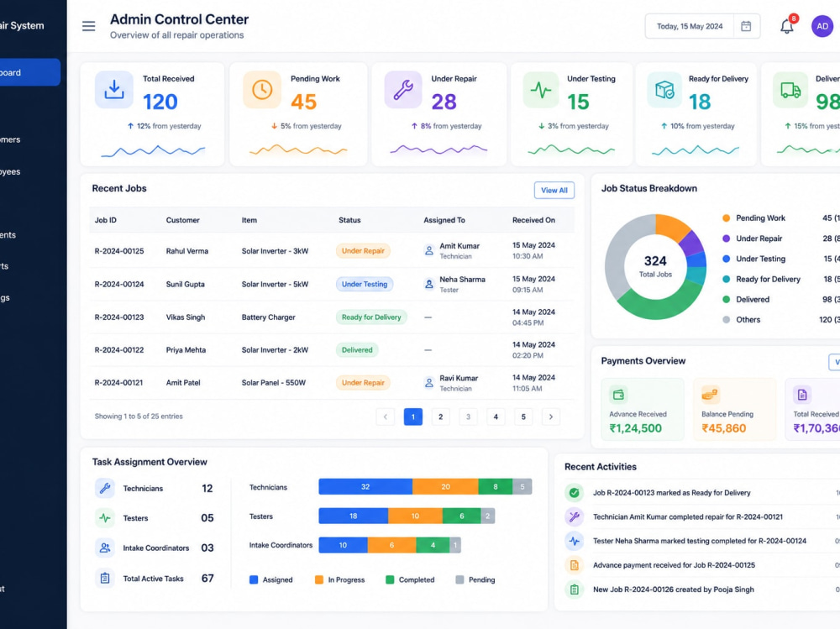Screen dimensions: 840x629
Task: Open job R-2024-00125
Action: pos(119,251)
